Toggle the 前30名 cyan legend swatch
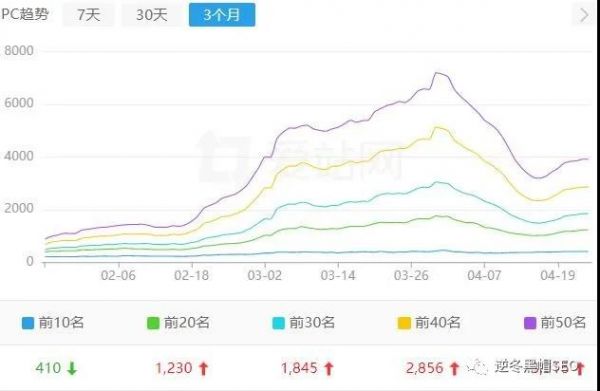 click(279, 323)
